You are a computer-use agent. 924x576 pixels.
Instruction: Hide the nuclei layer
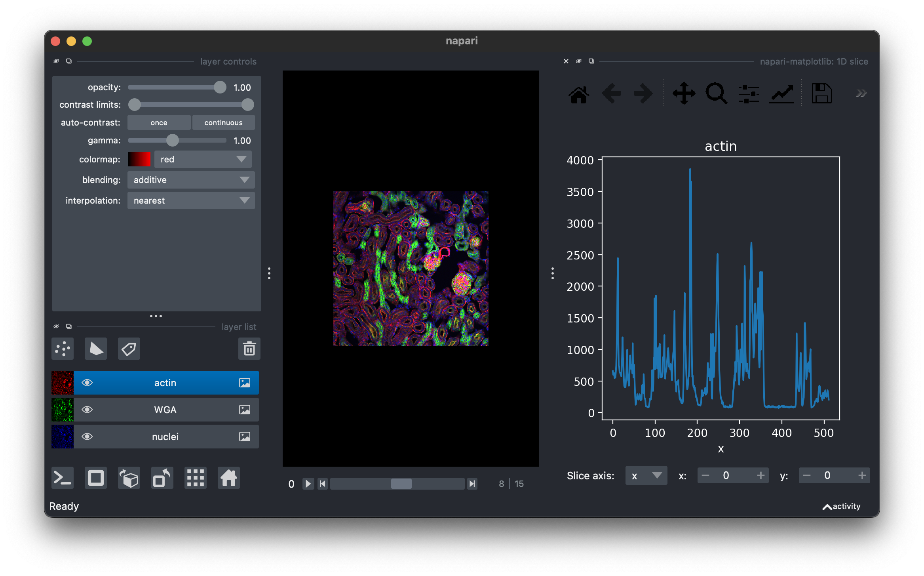[87, 437]
